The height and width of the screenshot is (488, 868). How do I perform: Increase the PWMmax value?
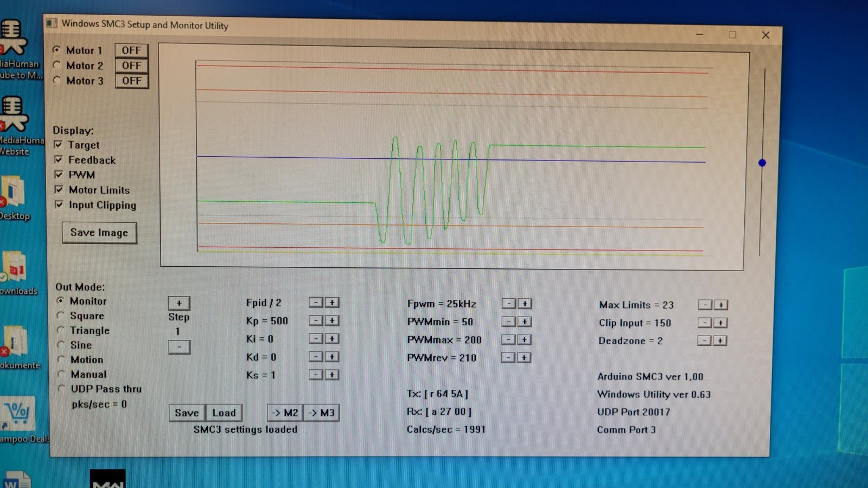click(525, 339)
